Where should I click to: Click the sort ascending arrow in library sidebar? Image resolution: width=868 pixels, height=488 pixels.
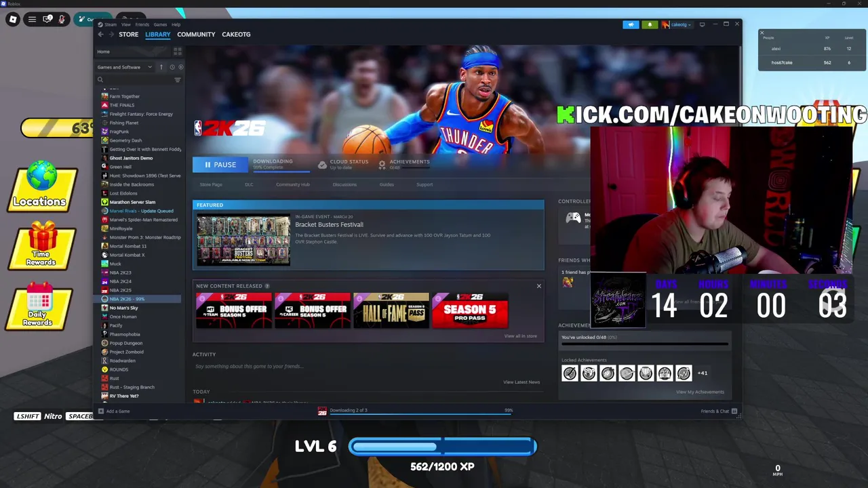click(x=161, y=67)
